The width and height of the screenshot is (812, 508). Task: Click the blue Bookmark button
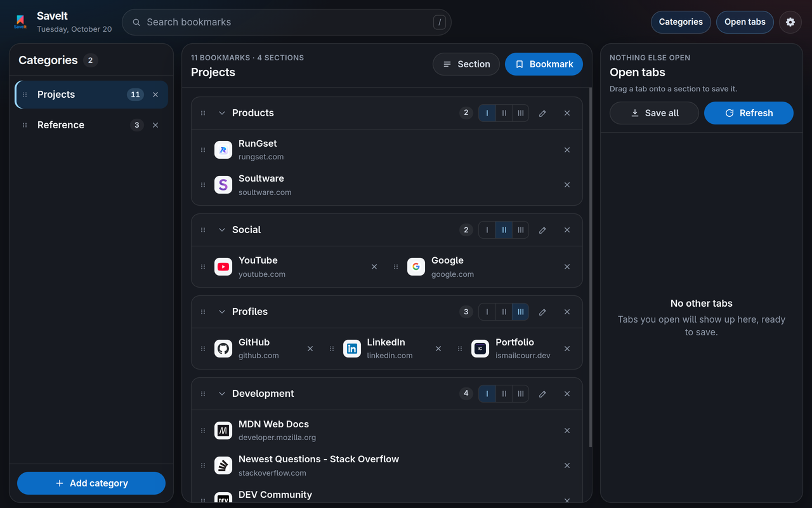click(x=544, y=64)
